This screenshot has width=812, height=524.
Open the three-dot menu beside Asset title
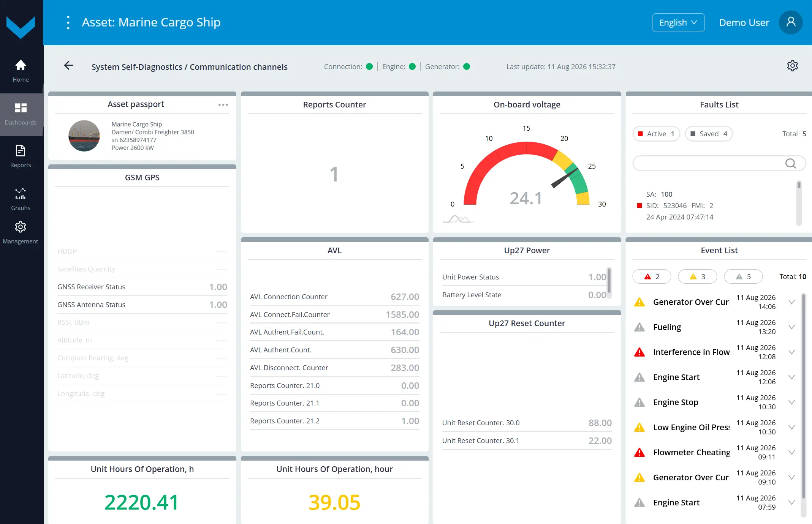(x=68, y=23)
